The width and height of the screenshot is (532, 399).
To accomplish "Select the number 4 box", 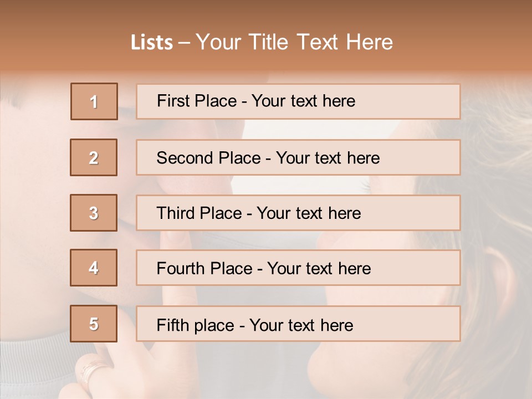I will pyautogui.click(x=94, y=268).
